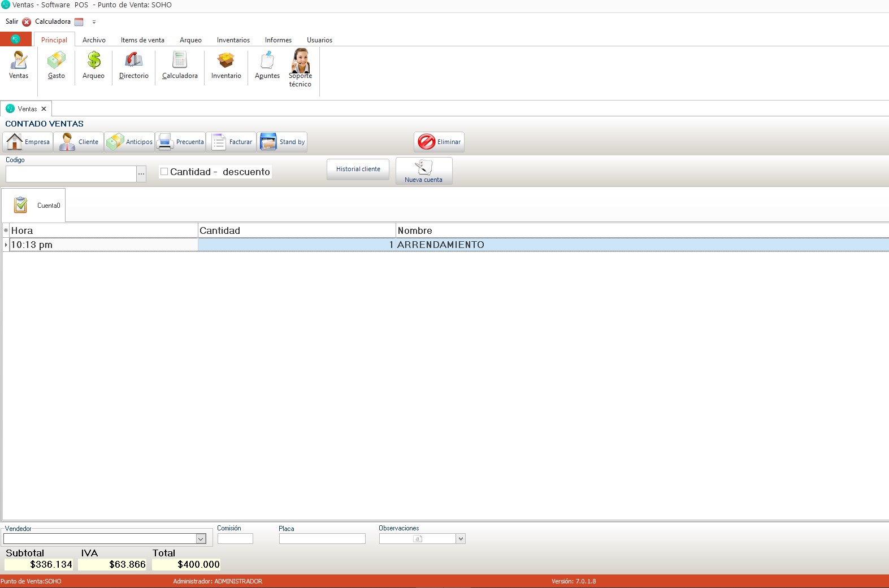This screenshot has height=588, width=889.
Task: Put the sale on Stand by
Action: pos(283,142)
